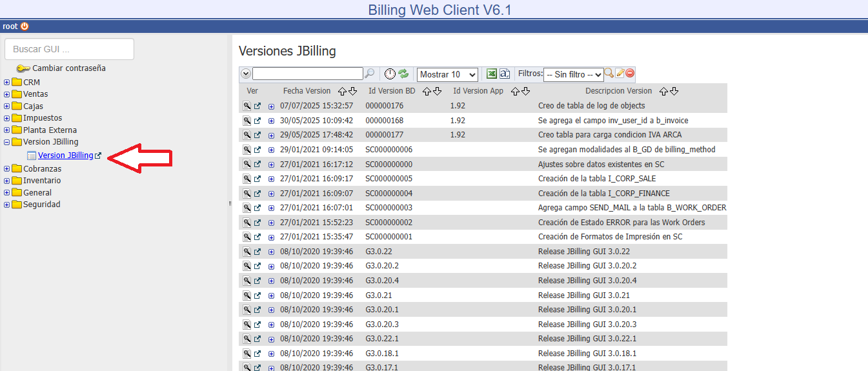Open row 000000168 in a new window
Image resolution: width=868 pixels, height=371 pixels.
[257, 121]
